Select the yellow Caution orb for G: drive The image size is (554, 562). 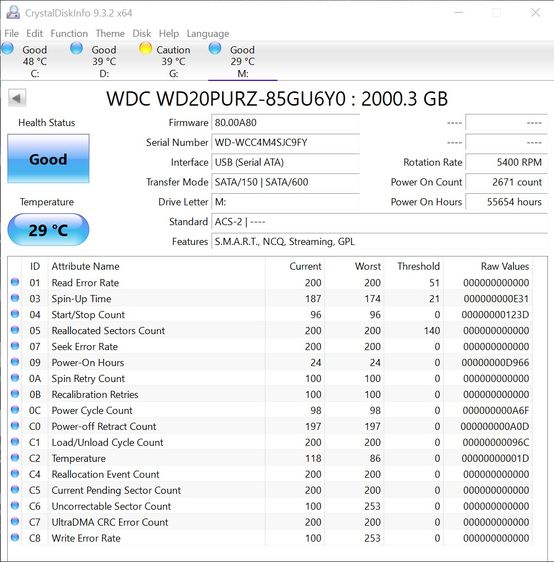145,48
